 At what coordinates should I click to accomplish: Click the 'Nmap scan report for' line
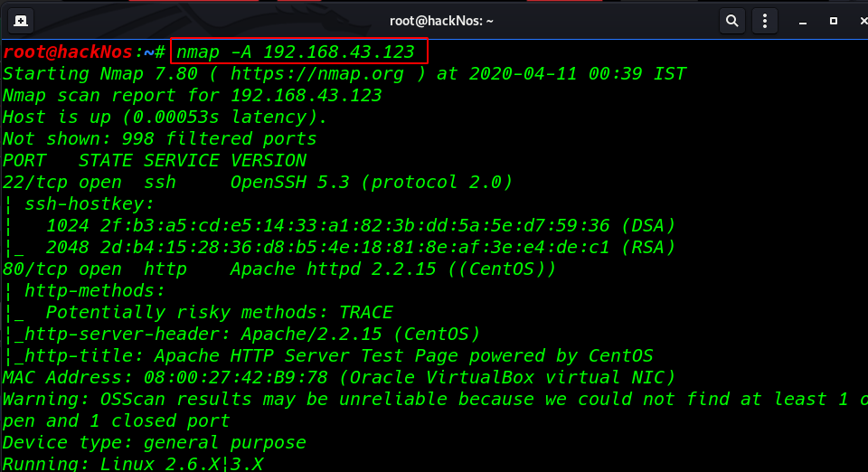point(192,95)
